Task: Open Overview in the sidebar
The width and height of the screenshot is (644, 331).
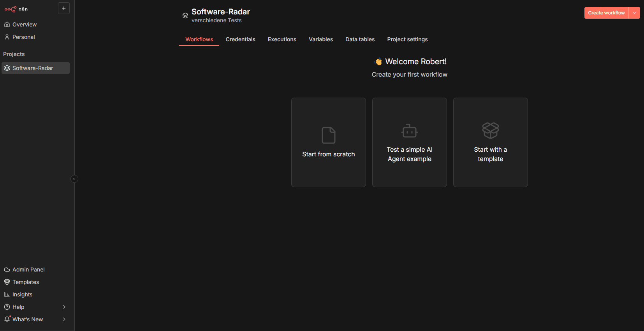Action: [35, 25]
